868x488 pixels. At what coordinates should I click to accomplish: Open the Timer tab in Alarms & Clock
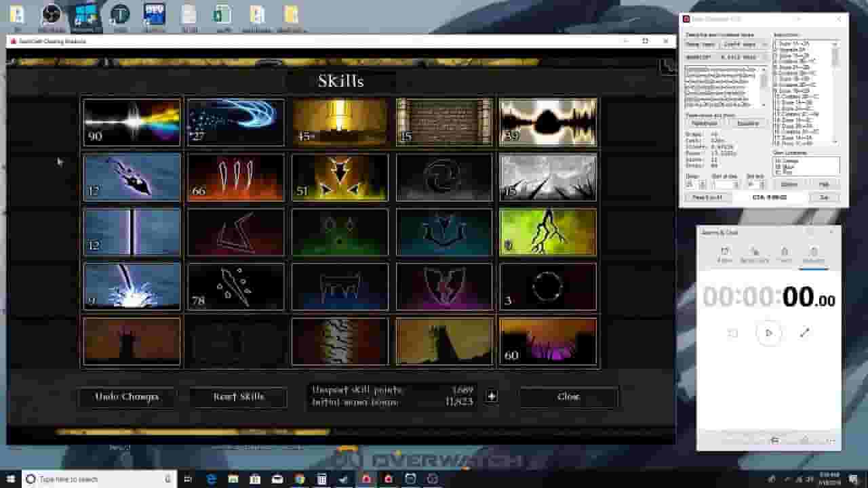tap(784, 255)
